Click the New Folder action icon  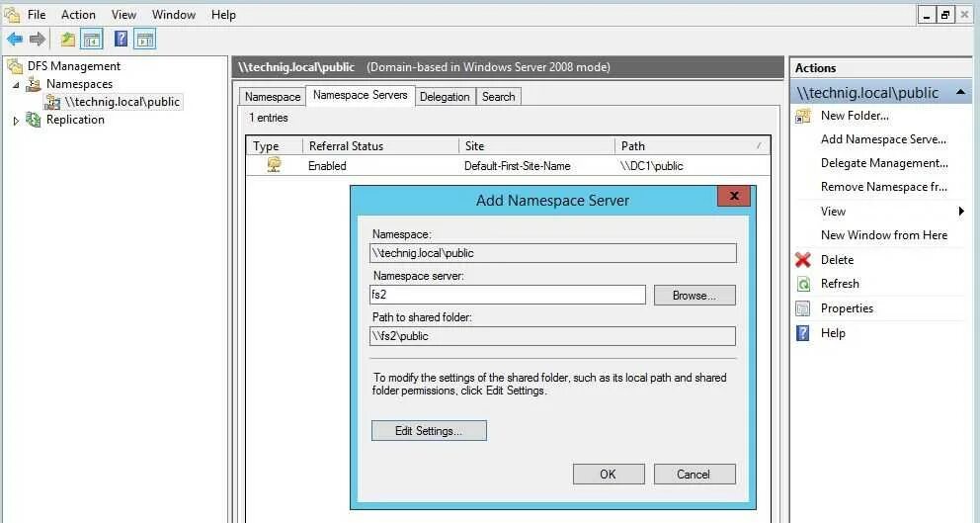click(803, 116)
